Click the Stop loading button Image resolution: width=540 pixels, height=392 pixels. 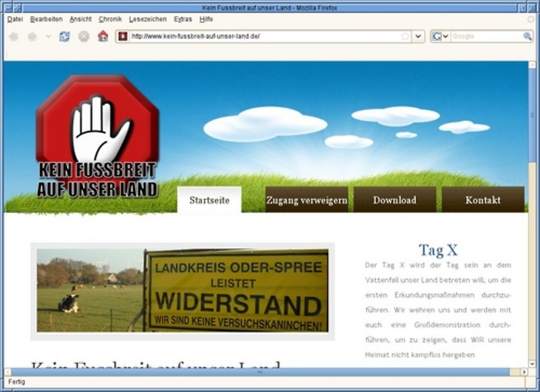(x=84, y=36)
